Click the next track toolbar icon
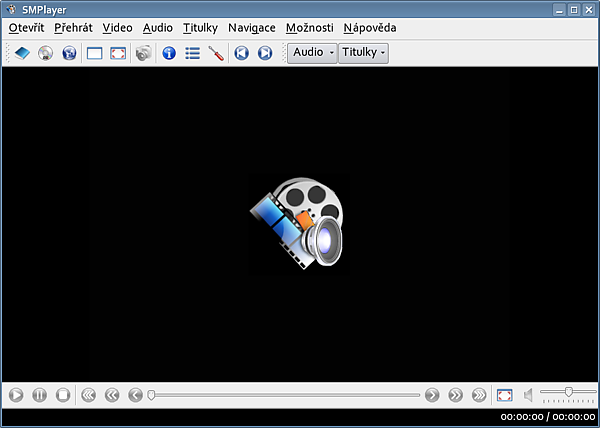This screenshot has height=428, width=600. click(x=265, y=53)
